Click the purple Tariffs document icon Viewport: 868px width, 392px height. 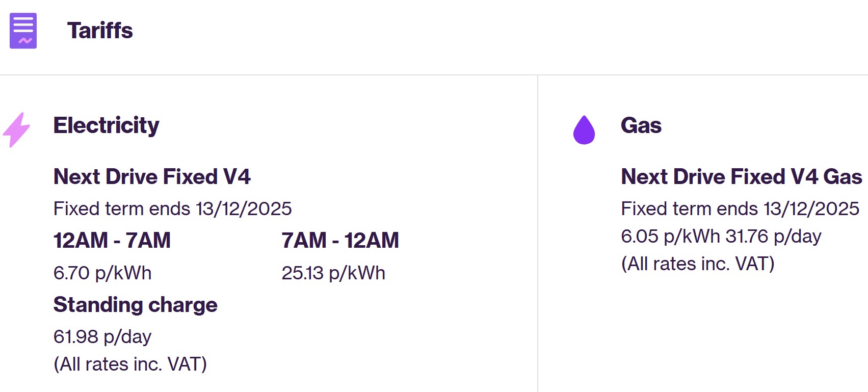click(x=23, y=31)
